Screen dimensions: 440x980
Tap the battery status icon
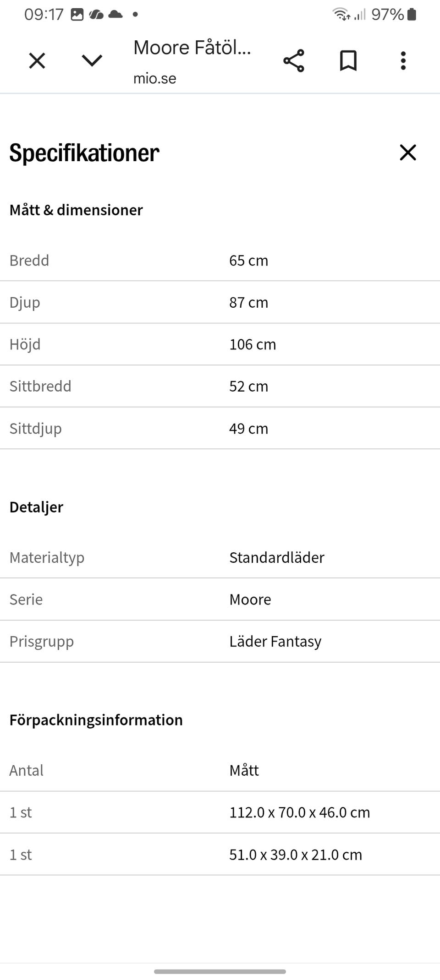[x=412, y=15]
